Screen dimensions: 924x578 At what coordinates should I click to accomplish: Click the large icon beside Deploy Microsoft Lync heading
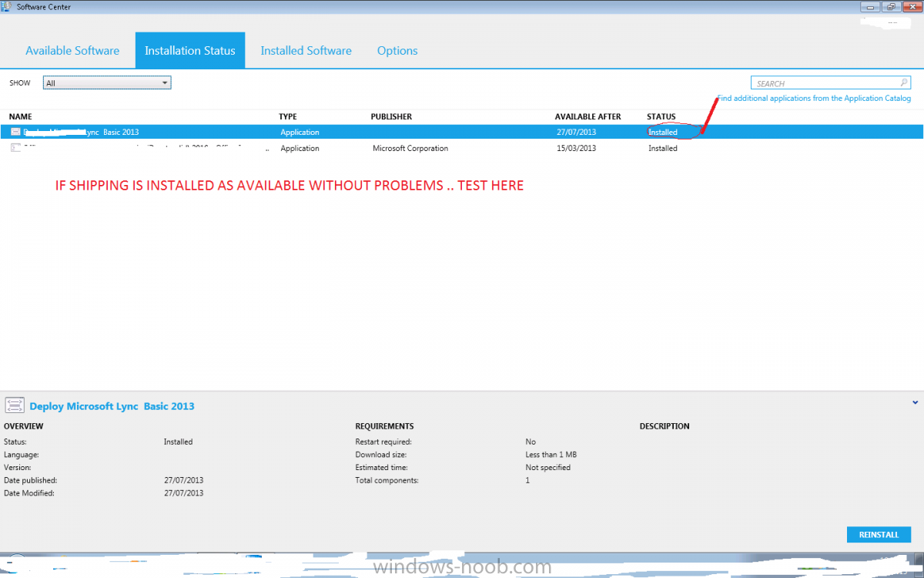point(15,406)
